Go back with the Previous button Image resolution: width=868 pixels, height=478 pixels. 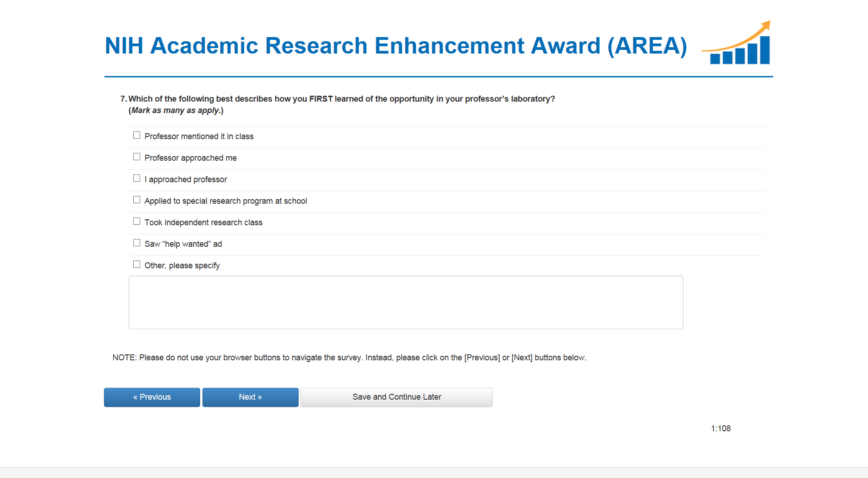pos(152,397)
